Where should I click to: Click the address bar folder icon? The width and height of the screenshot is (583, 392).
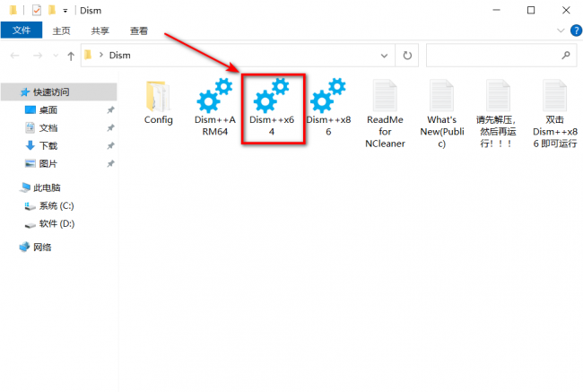coord(88,55)
